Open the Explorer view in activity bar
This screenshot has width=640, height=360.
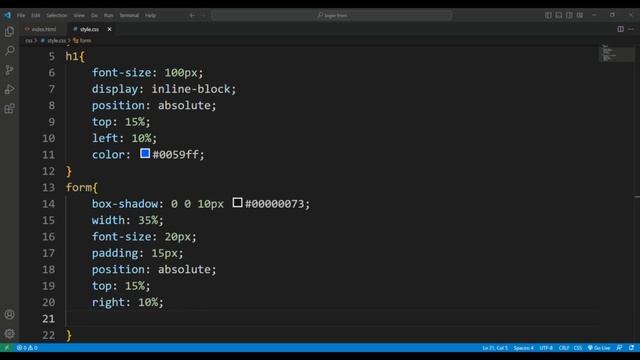click(x=9, y=31)
